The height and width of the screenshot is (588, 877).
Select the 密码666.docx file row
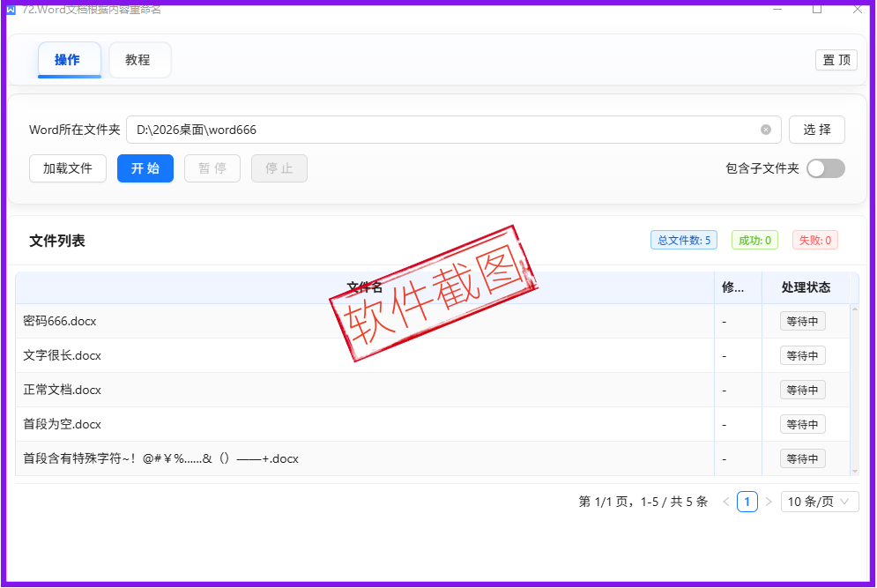[x=353, y=321]
